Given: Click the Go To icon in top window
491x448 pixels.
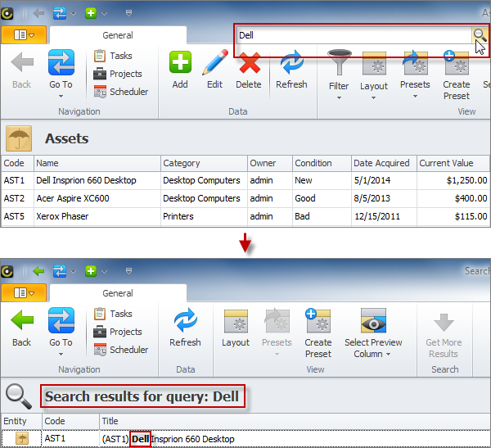Looking at the screenshot, I should 61,62.
